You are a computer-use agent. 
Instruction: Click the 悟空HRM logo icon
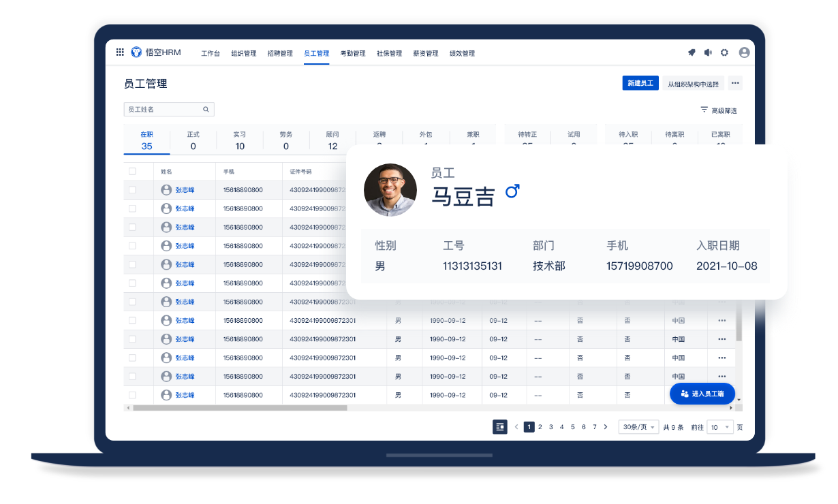(136, 52)
